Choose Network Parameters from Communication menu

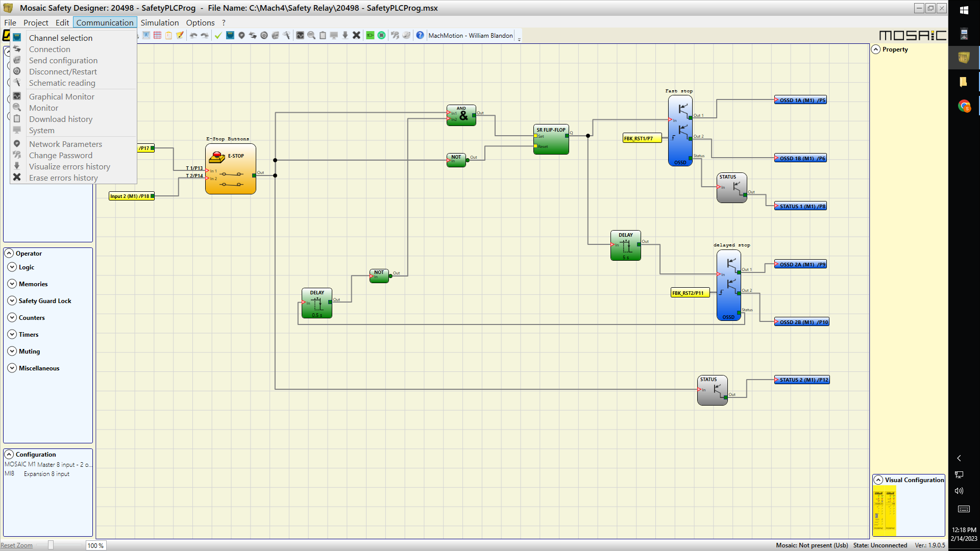click(x=65, y=144)
